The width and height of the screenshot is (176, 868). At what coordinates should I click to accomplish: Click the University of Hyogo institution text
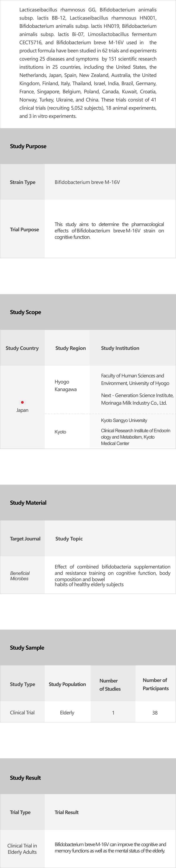pyautogui.click(x=135, y=379)
